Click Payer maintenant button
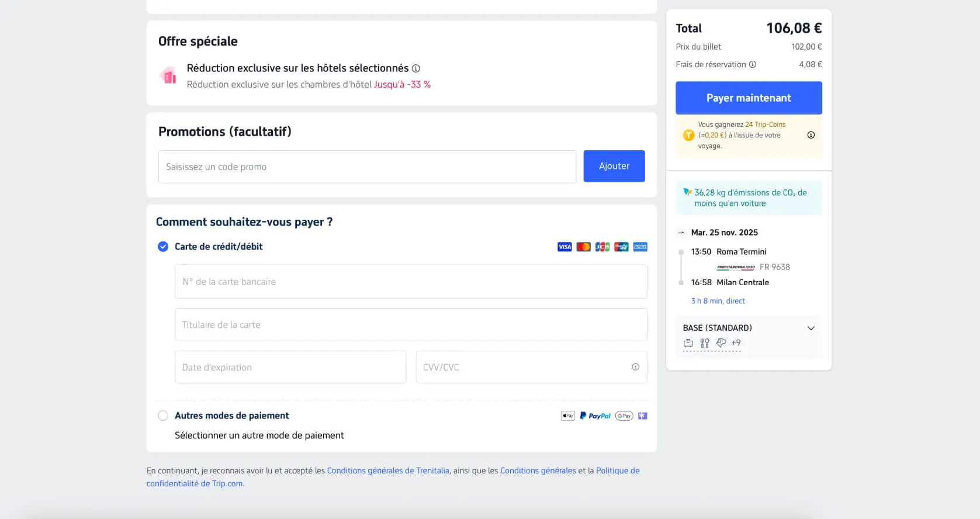Viewport: 980px width, 519px height. [x=749, y=98]
